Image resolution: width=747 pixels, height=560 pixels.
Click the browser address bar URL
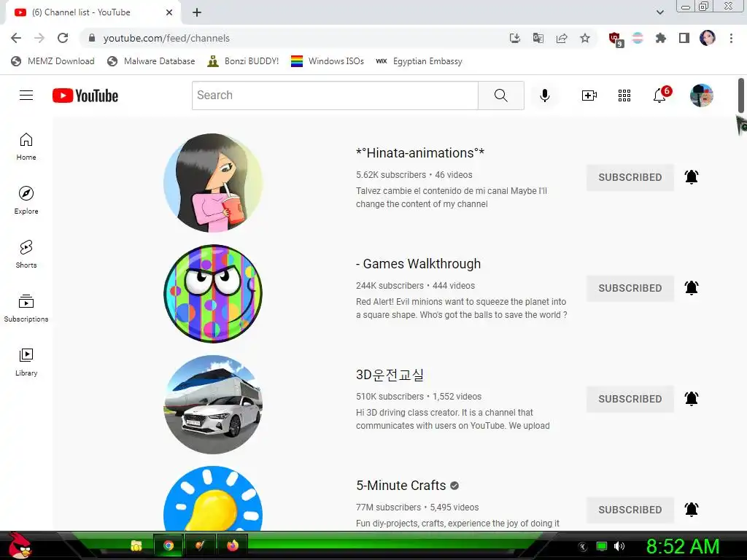tap(166, 38)
